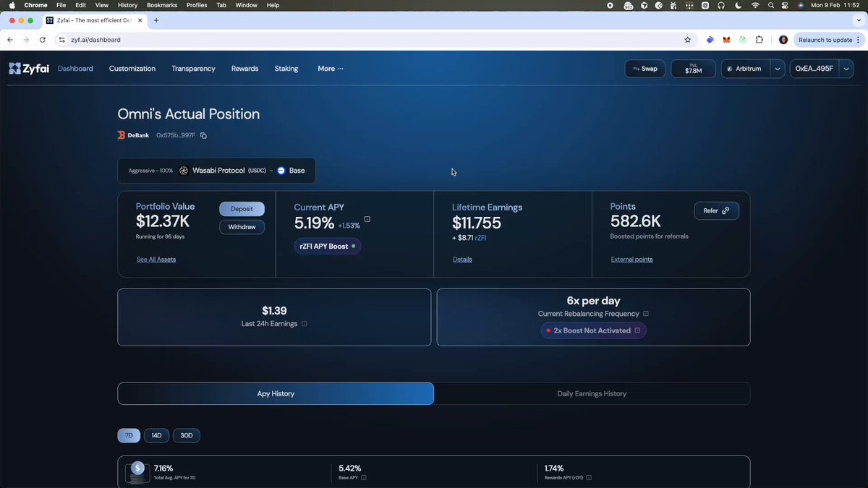Toggle the rZFI APY Boost badge

click(327, 246)
